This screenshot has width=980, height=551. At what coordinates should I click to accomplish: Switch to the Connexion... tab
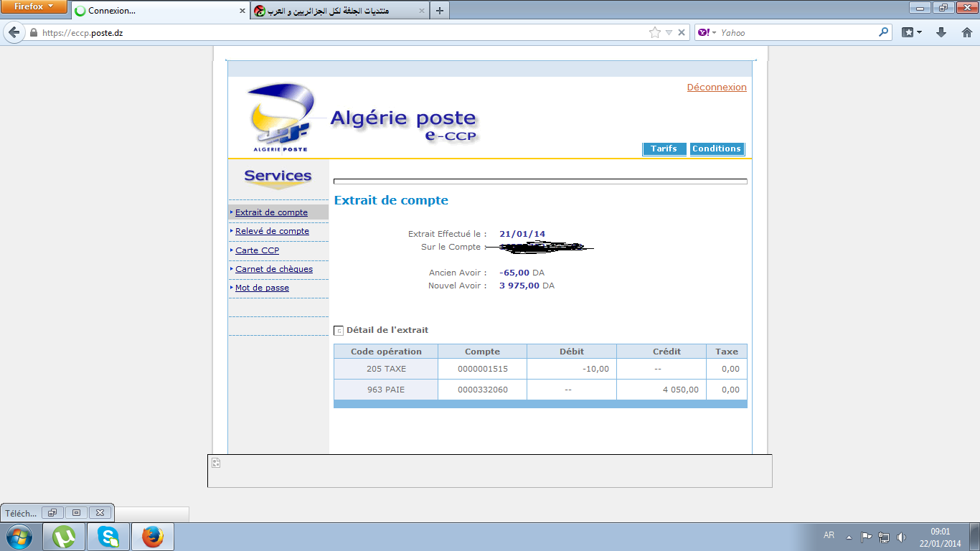159,11
